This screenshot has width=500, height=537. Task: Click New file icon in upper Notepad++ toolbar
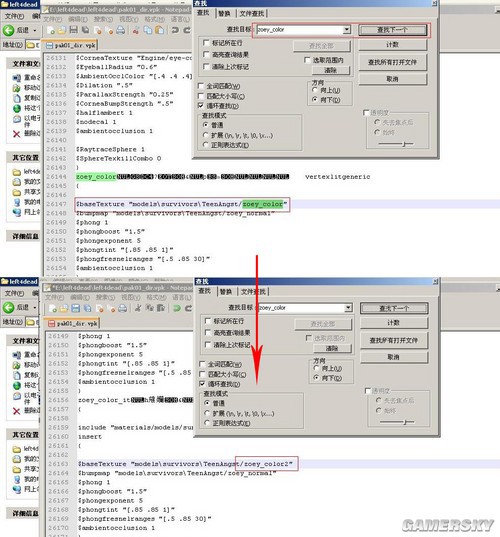(x=51, y=30)
